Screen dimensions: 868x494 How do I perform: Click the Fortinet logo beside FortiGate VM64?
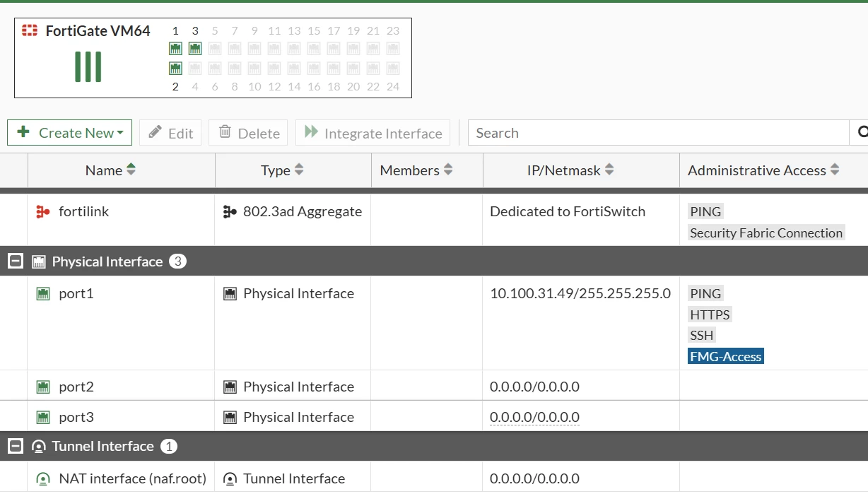pos(30,30)
